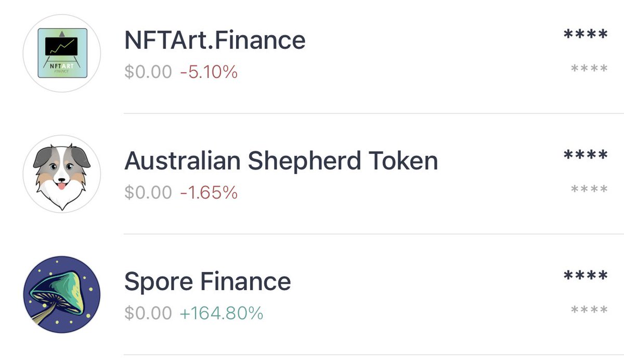This screenshot has height=364, width=624.
Task: Open the Australian Shepherd Token name
Action: 281,161
